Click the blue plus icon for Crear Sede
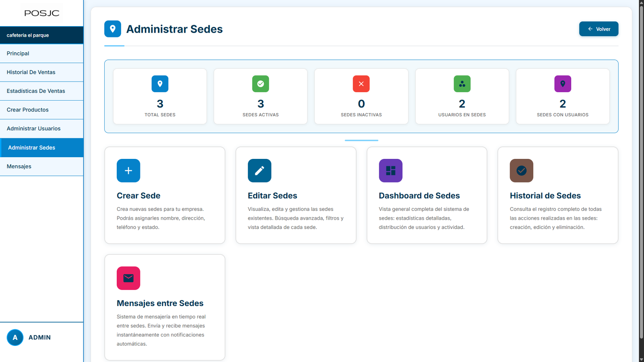The image size is (644, 362). (128, 171)
